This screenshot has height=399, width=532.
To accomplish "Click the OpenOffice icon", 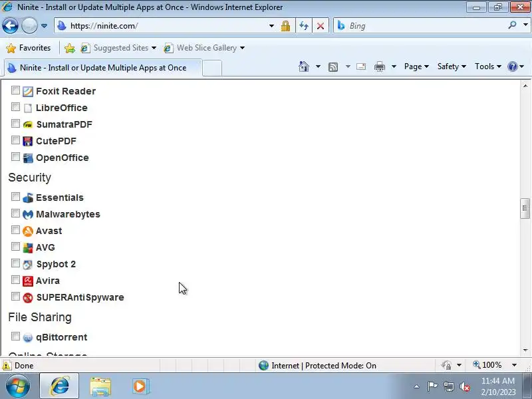I will pos(28,158).
